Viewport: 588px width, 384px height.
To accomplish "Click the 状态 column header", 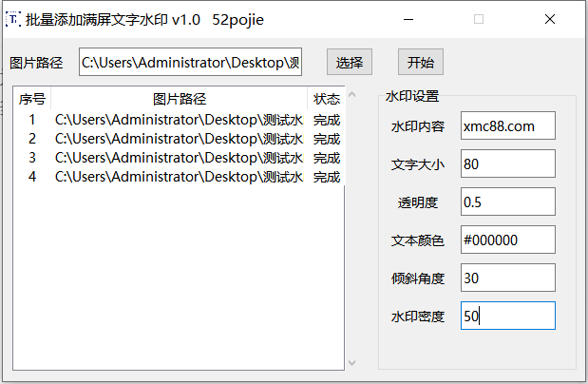I will (326, 99).
